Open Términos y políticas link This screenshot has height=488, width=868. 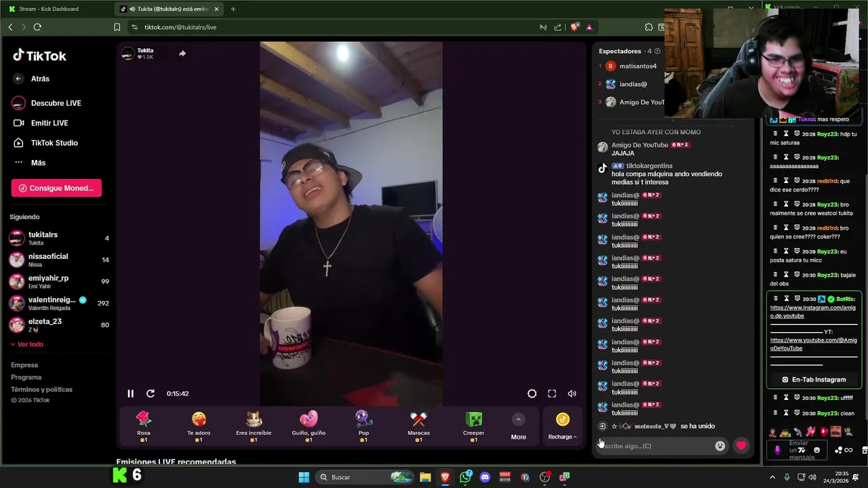(x=41, y=390)
